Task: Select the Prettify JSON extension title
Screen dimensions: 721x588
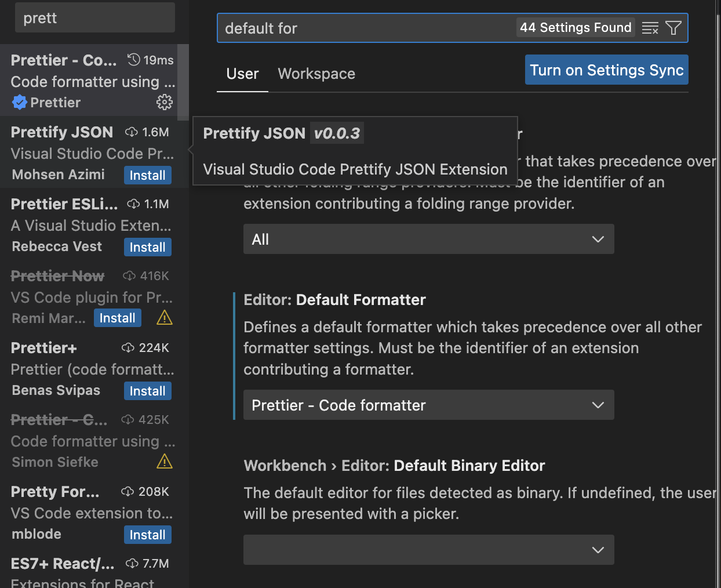Action: (x=62, y=132)
